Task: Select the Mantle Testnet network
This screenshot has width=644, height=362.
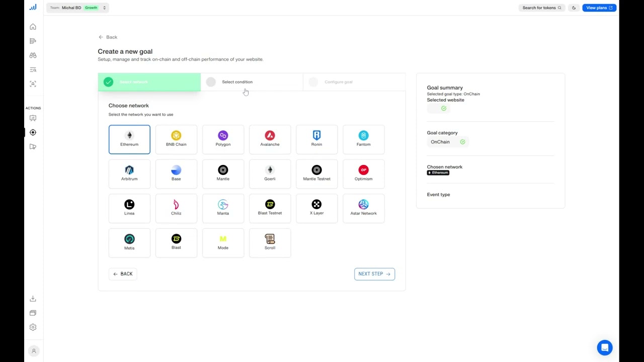Action: [316, 173]
